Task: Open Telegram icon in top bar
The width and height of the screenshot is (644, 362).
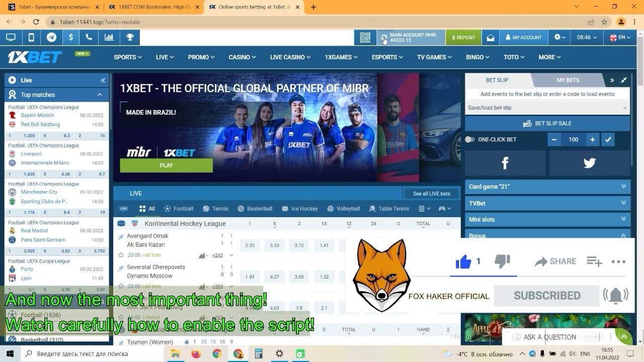Action: click(51, 37)
